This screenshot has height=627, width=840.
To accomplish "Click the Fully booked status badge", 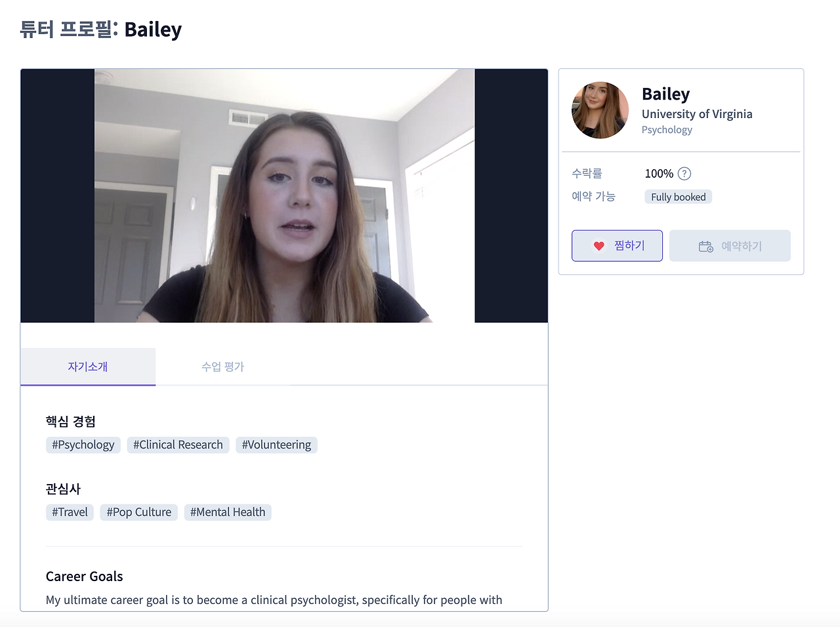I will coord(679,197).
